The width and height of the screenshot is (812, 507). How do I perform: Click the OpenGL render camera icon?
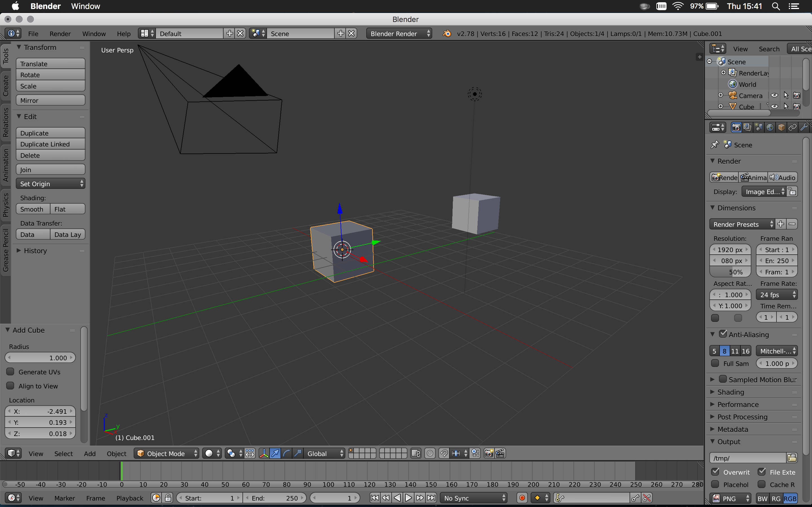click(489, 453)
